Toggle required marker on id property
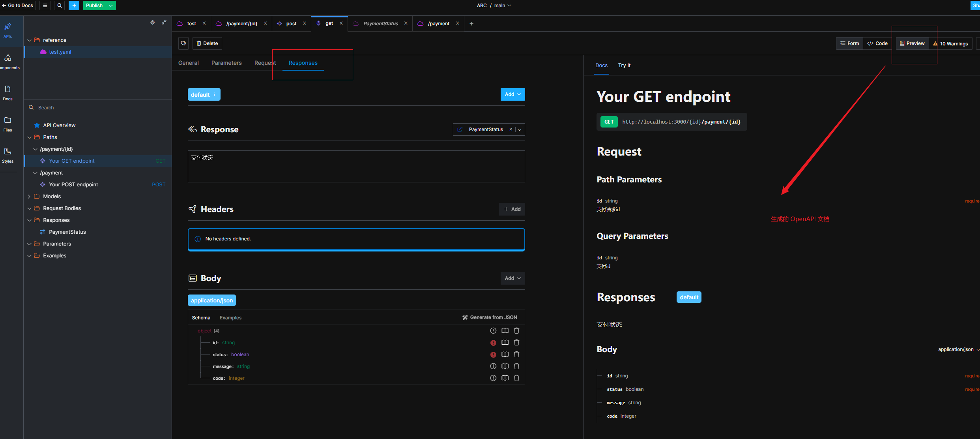980x439 pixels. coord(493,343)
